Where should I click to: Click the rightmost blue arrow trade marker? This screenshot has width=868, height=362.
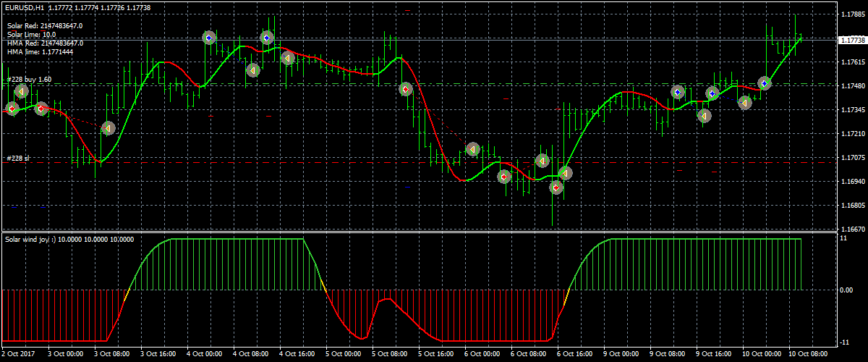764,83
